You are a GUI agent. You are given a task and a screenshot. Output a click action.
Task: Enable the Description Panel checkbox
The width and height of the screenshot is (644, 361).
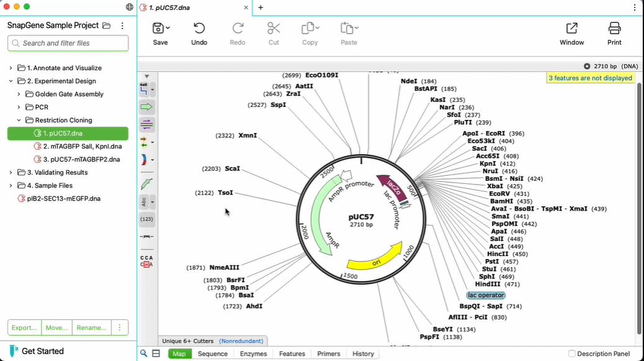(x=572, y=354)
